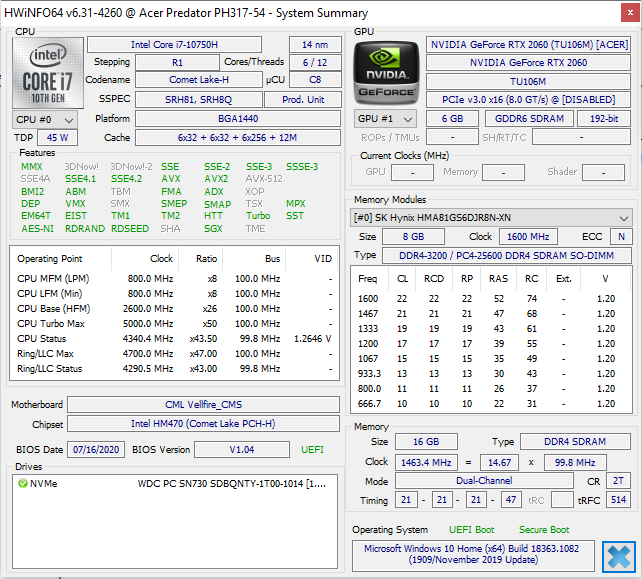642x579 pixels.
Task: Click the SGX feature label
Action: click(213, 228)
